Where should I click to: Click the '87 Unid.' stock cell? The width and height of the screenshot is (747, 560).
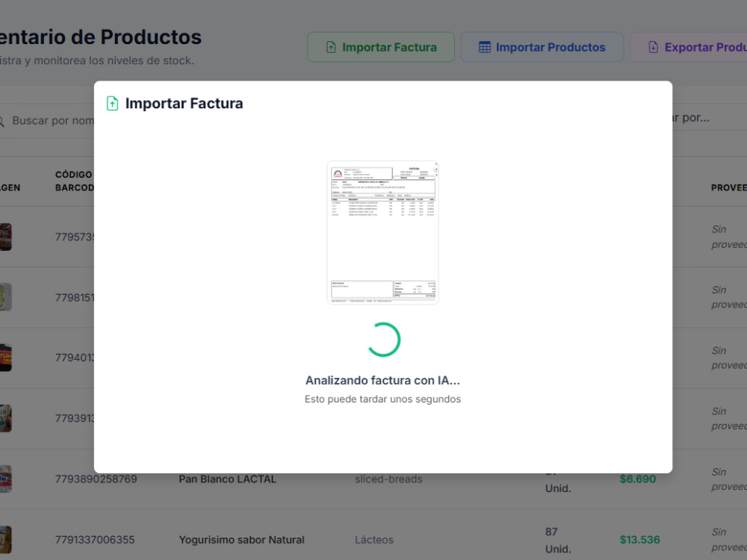click(x=558, y=540)
